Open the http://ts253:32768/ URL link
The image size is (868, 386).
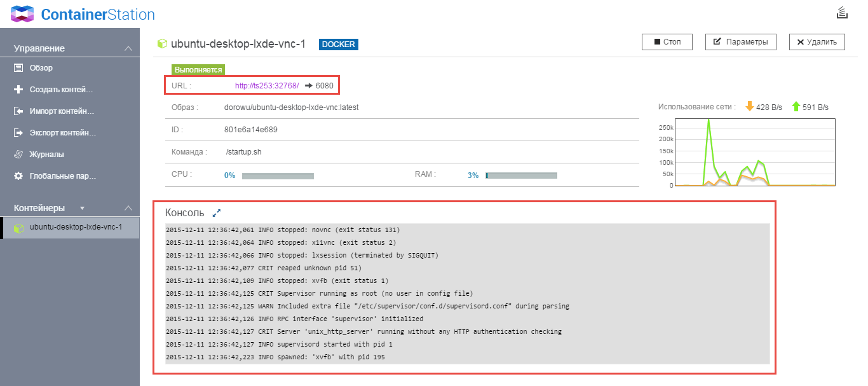click(267, 85)
